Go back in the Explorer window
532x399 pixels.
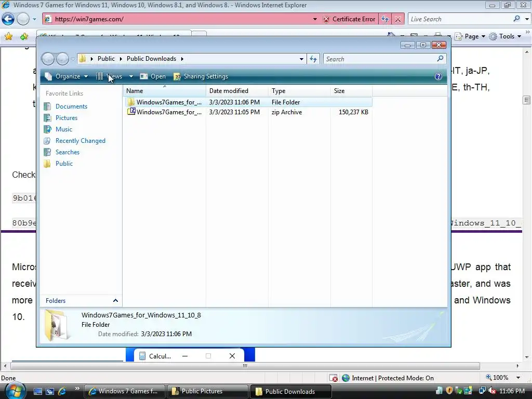48,59
